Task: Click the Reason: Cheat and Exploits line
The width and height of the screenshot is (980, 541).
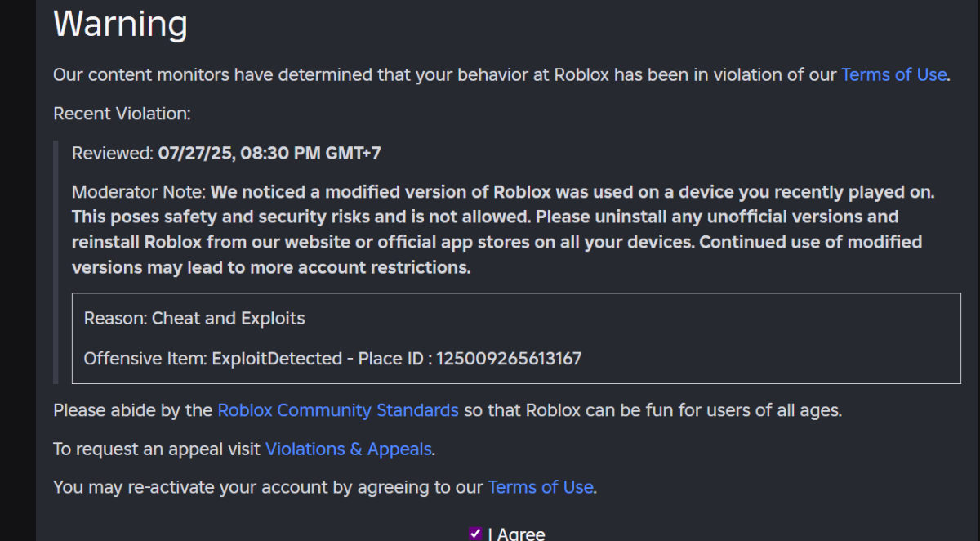Action: (x=194, y=319)
